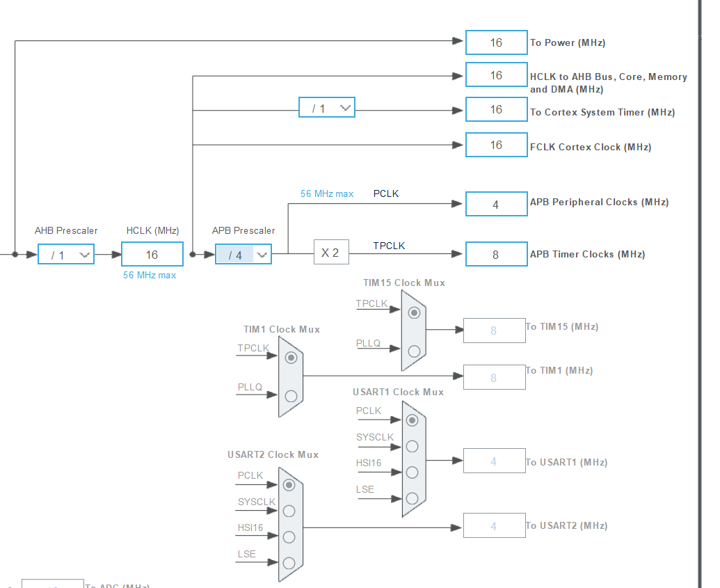Open the Cortex System Timer prescaler dropdown
Viewport: 720px width, 588px height.
[x=326, y=107]
